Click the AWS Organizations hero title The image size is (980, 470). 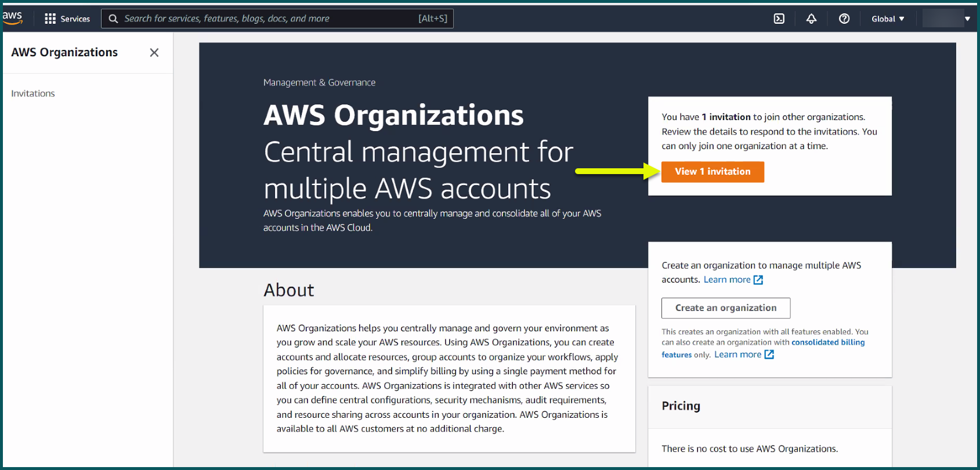point(393,115)
